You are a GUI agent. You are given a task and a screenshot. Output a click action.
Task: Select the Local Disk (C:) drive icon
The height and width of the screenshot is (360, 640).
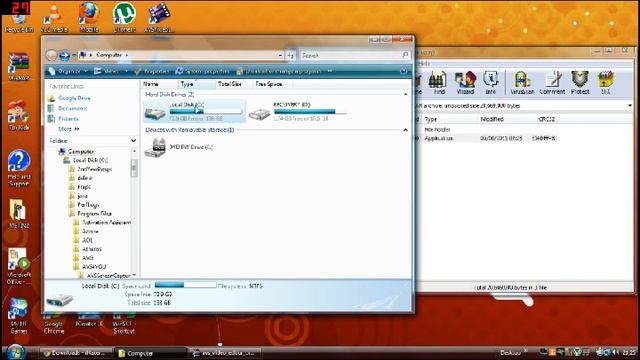click(155, 113)
